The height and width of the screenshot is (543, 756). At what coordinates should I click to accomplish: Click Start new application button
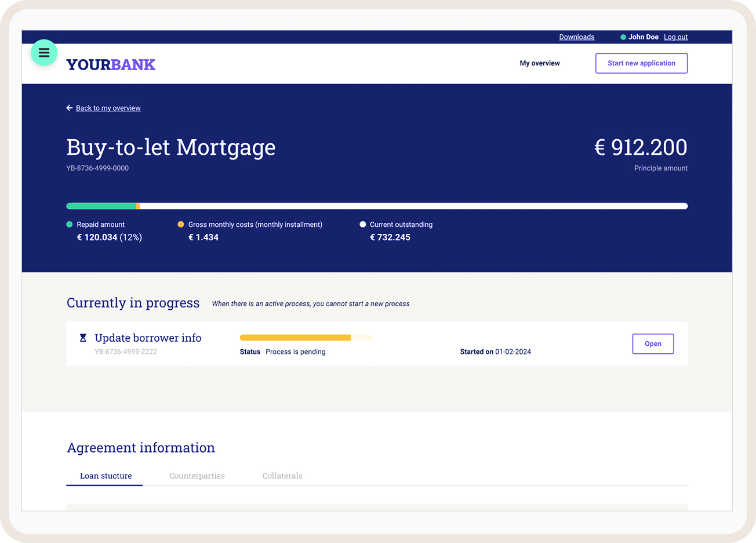coord(642,63)
